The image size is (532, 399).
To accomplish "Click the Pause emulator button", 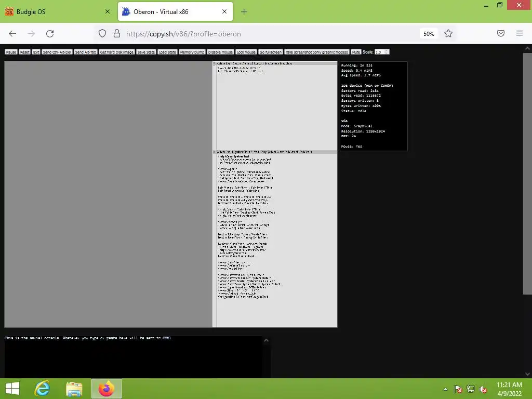I will click(x=11, y=52).
